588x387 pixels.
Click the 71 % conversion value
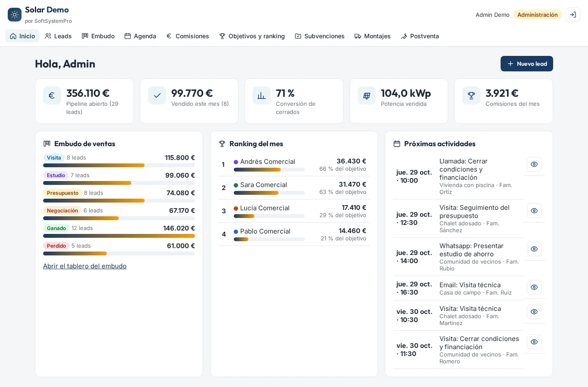[x=285, y=93]
